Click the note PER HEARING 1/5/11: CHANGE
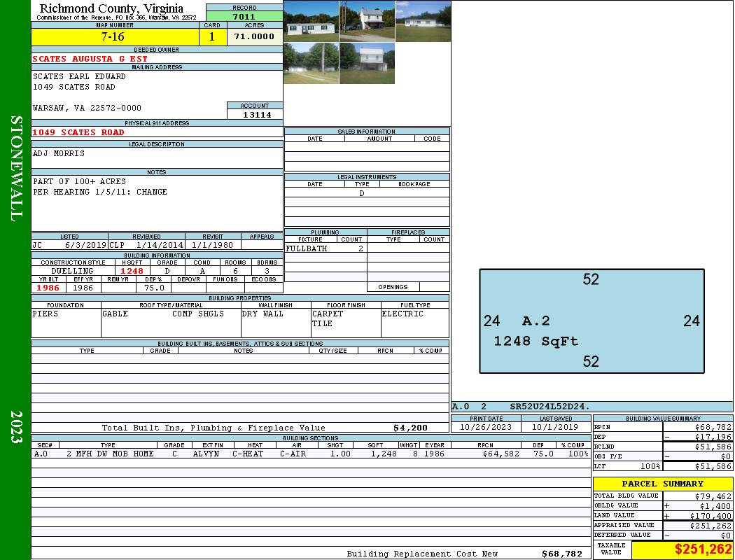The width and height of the screenshot is (735, 560). (100, 192)
